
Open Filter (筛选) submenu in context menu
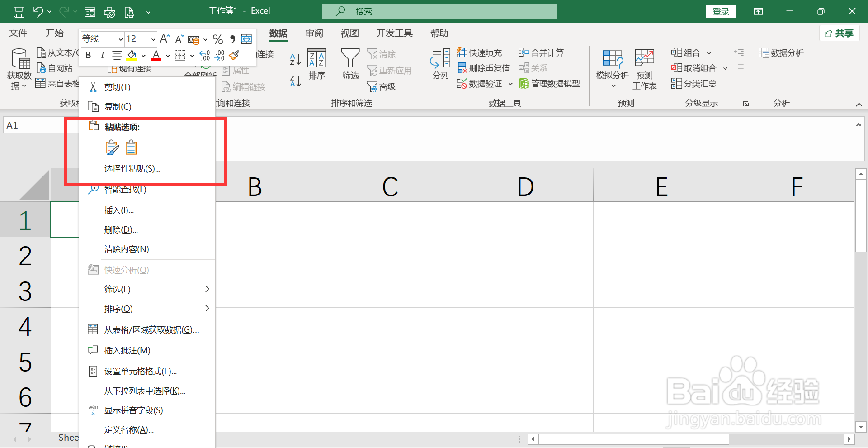pyautogui.click(x=147, y=289)
